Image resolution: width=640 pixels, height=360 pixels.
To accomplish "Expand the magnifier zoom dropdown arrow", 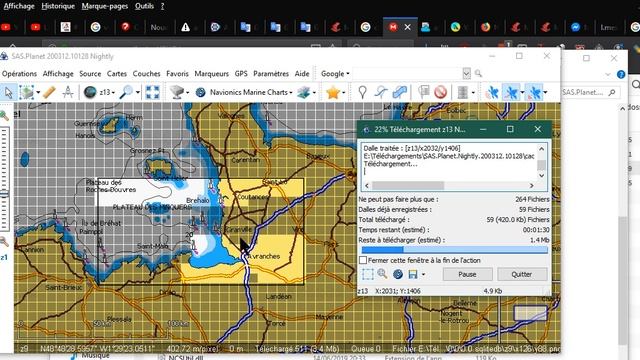I will pos(138,93).
